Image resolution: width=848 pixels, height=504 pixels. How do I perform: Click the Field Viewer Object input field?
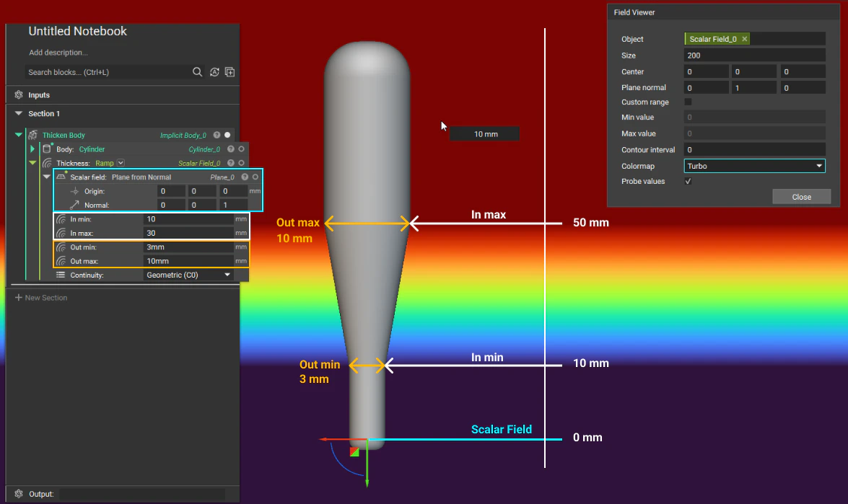point(754,39)
